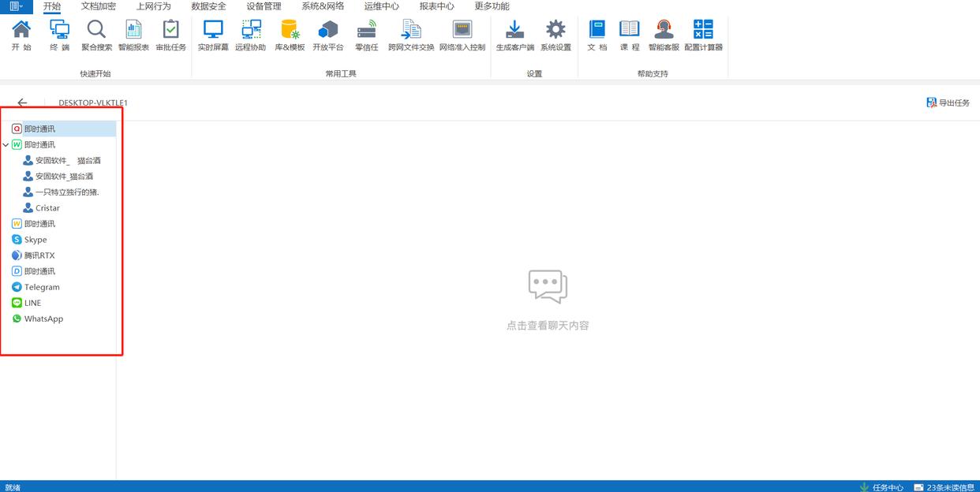Click the back arrow next to DESKTOP-VLKTLE1
The height and width of the screenshot is (492, 980).
point(22,103)
